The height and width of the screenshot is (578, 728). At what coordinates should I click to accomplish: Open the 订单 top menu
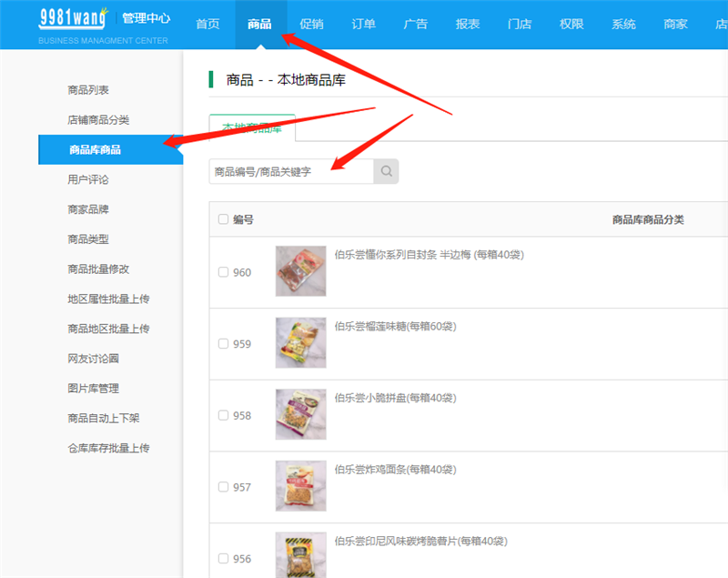click(x=363, y=25)
